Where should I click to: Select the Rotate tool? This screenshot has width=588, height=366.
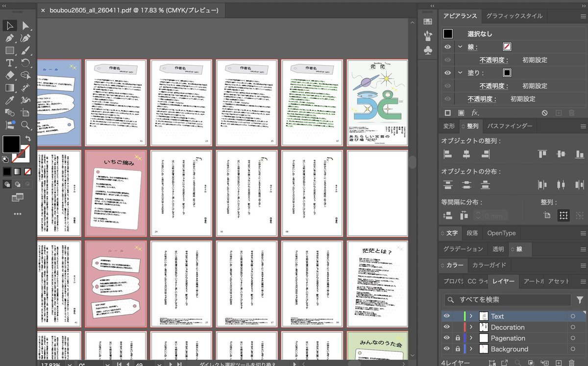(25, 63)
